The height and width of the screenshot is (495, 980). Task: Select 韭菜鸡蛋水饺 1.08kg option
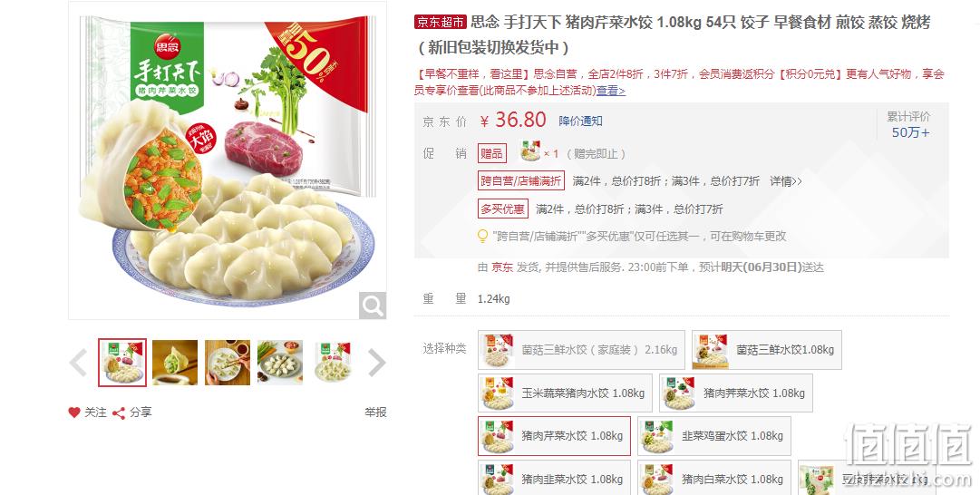coord(714,436)
